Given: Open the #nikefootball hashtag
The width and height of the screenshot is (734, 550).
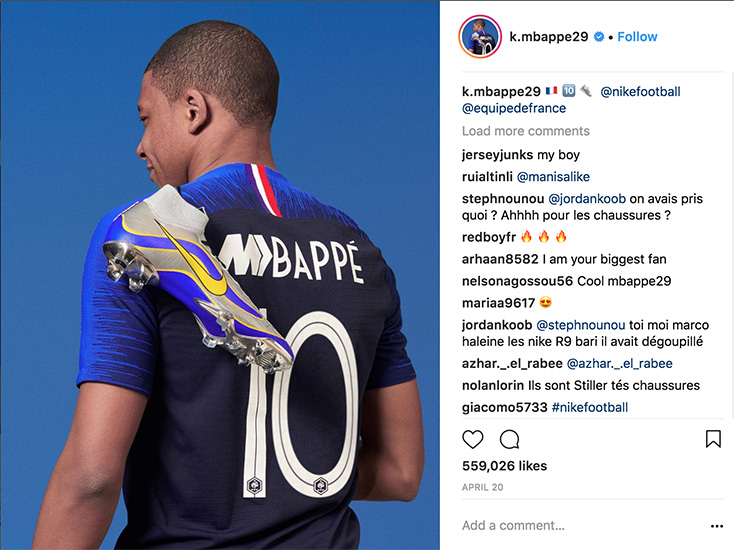Looking at the screenshot, I should [590, 407].
